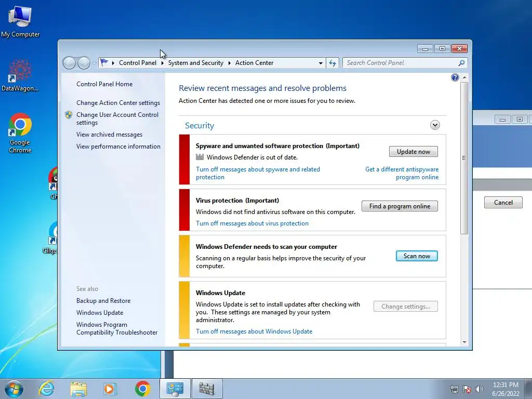
Task: Go to System and Security in the breadcrumb
Action: [196, 63]
